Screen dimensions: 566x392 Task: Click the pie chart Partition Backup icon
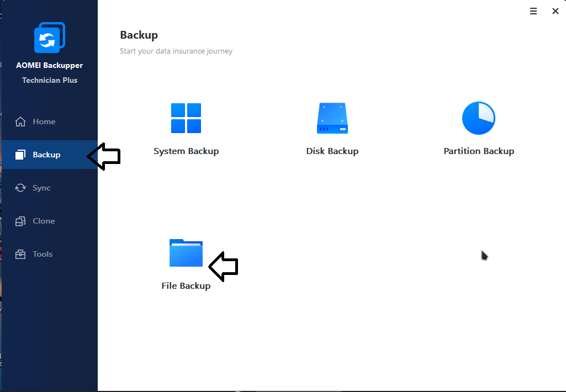tap(478, 118)
